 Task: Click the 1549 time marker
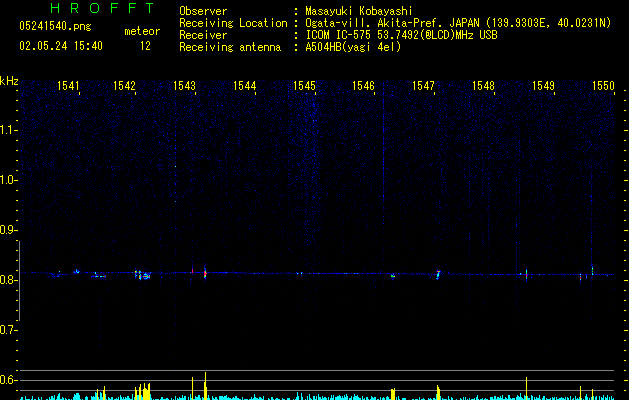point(544,86)
